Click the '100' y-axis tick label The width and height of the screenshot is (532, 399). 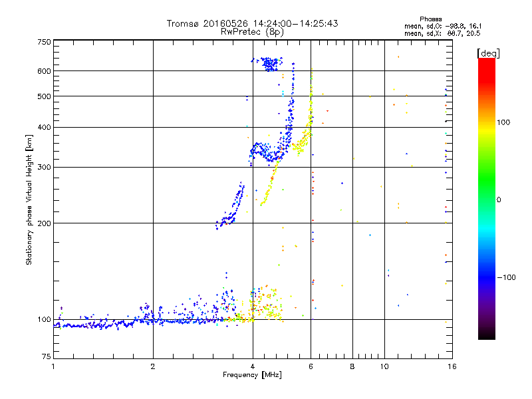point(45,320)
